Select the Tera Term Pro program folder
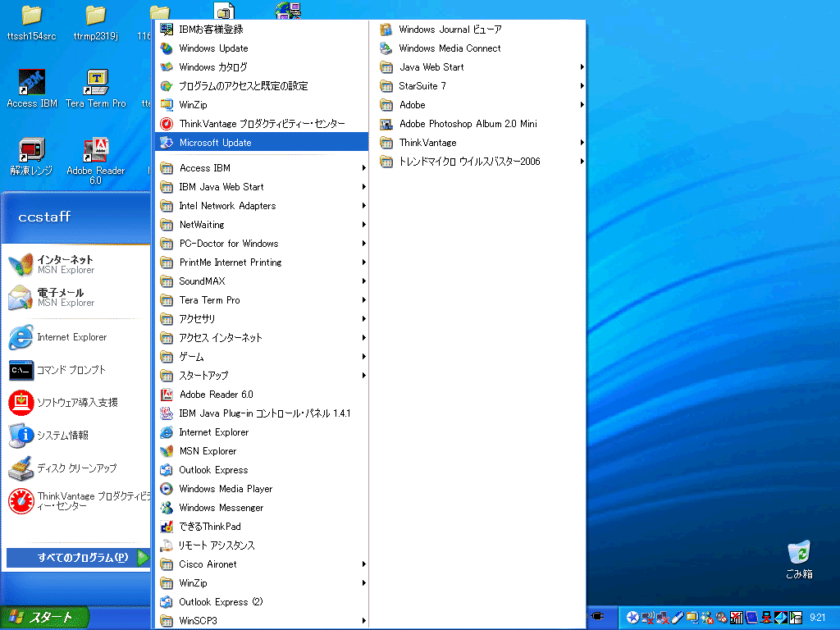Viewport: 840px width, 630px height. click(x=262, y=300)
